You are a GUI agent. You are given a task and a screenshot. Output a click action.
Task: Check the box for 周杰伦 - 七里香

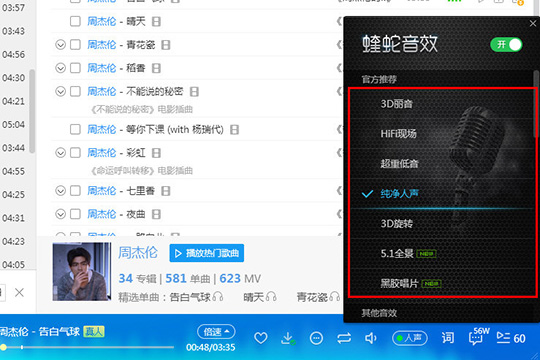[x=75, y=191]
